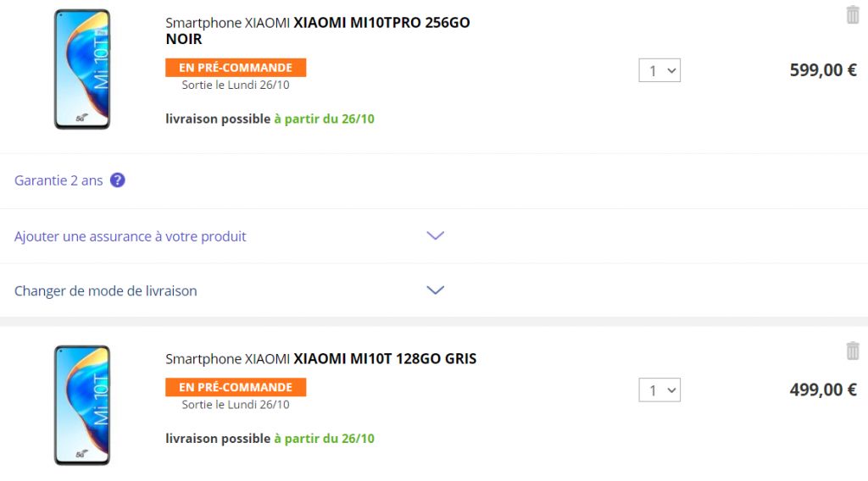View the Mi 10T Pro product image
This screenshot has width=868, height=481.
(x=82, y=69)
